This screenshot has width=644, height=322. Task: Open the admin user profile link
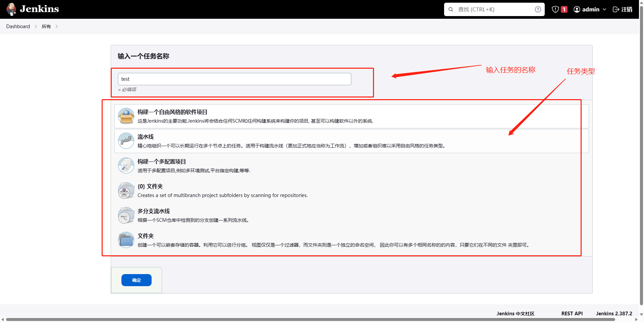(591, 9)
